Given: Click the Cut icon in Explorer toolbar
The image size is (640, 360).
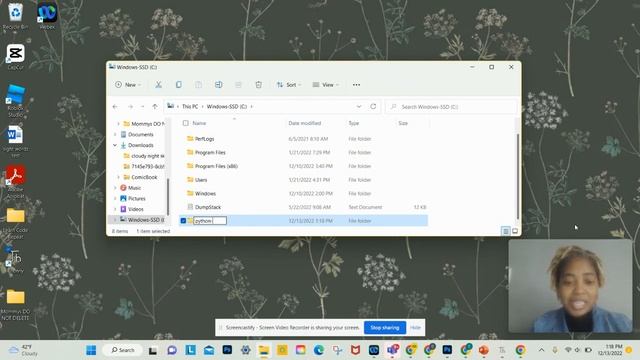Looking at the screenshot, I should pyautogui.click(x=158, y=84).
